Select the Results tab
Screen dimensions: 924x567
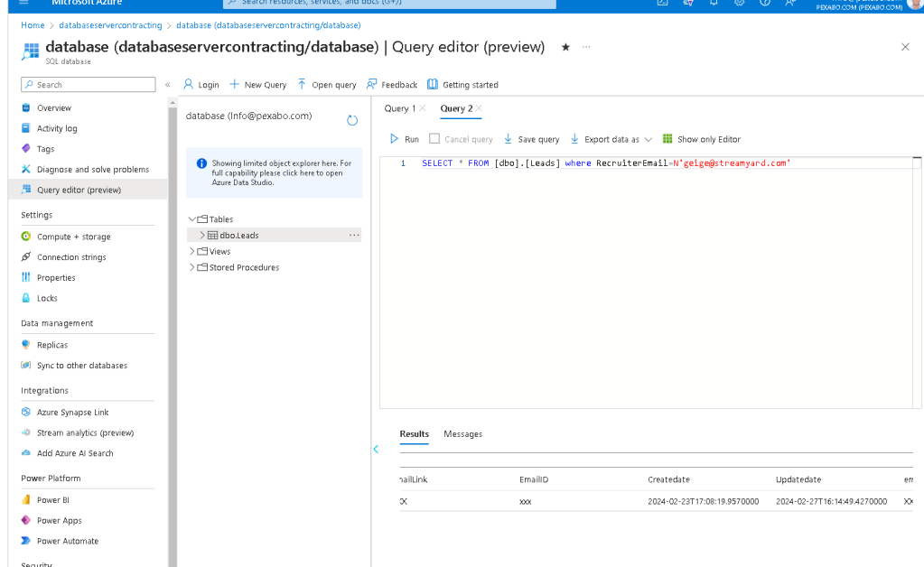(x=415, y=434)
